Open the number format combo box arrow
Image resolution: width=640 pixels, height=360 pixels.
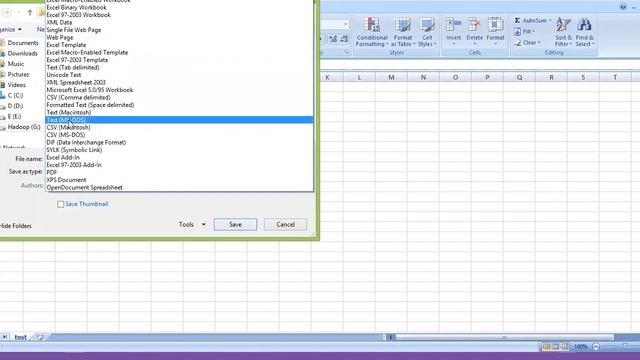pos(346,24)
